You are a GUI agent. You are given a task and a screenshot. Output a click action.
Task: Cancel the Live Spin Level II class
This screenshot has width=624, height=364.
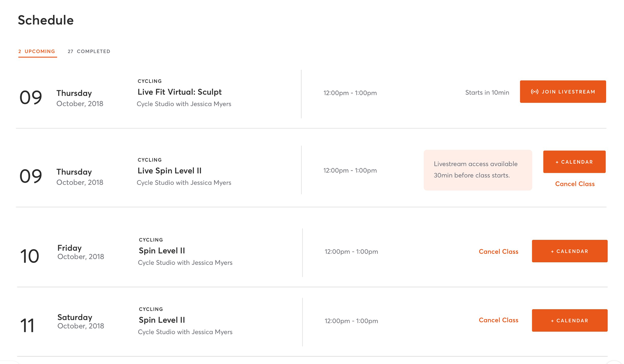[575, 184]
